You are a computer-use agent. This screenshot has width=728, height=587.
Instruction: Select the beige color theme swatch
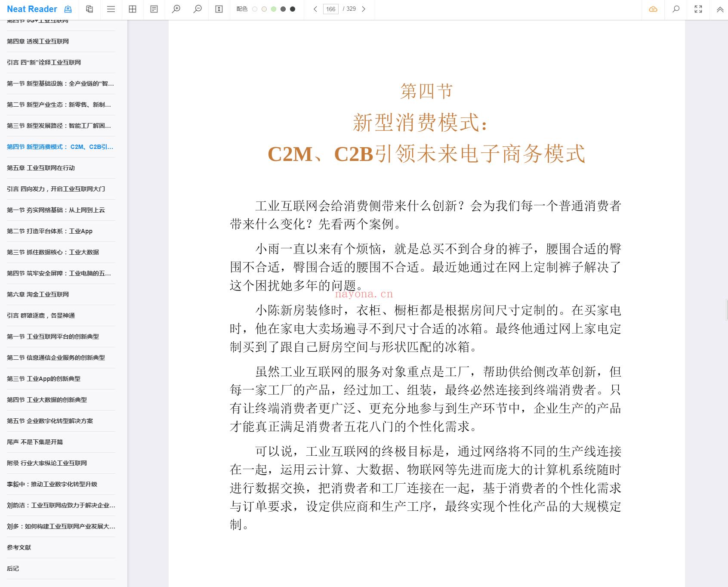click(x=264, y=9)
